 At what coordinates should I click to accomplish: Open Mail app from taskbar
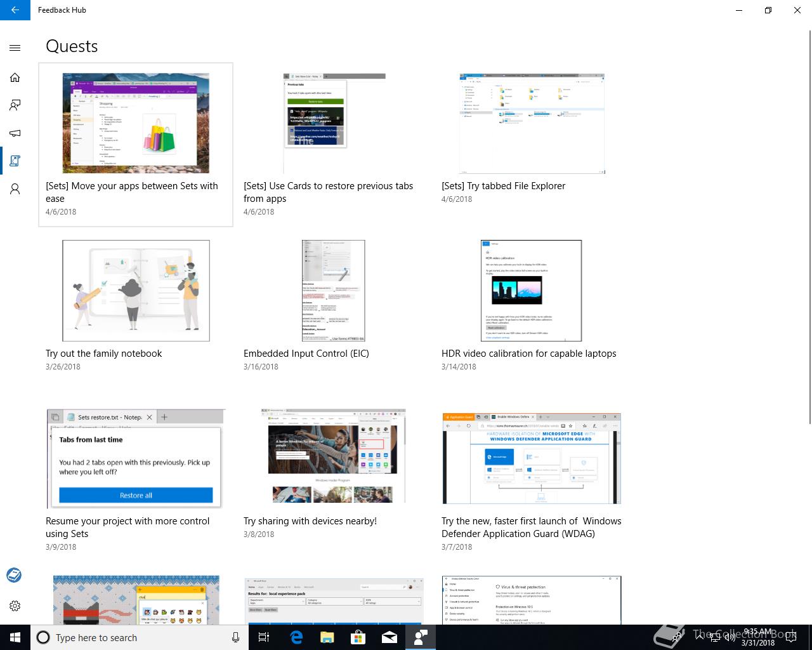click(389, 637)
